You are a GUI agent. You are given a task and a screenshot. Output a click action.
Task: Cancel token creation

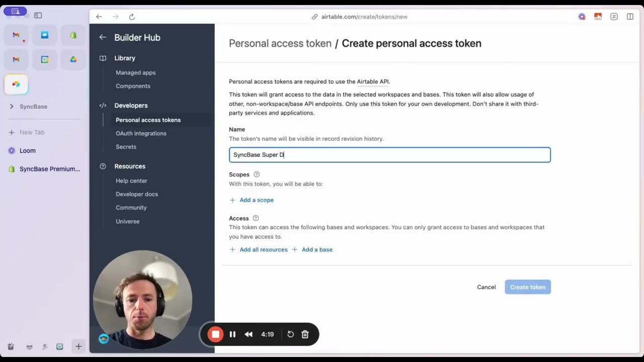(487, 287)
